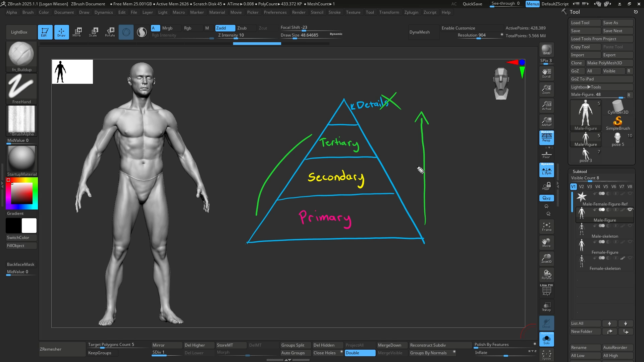This screenshot has width=644, height=362.
Task: Toggle Perspective (Persp) mode
Action: (x=546, y=137)
